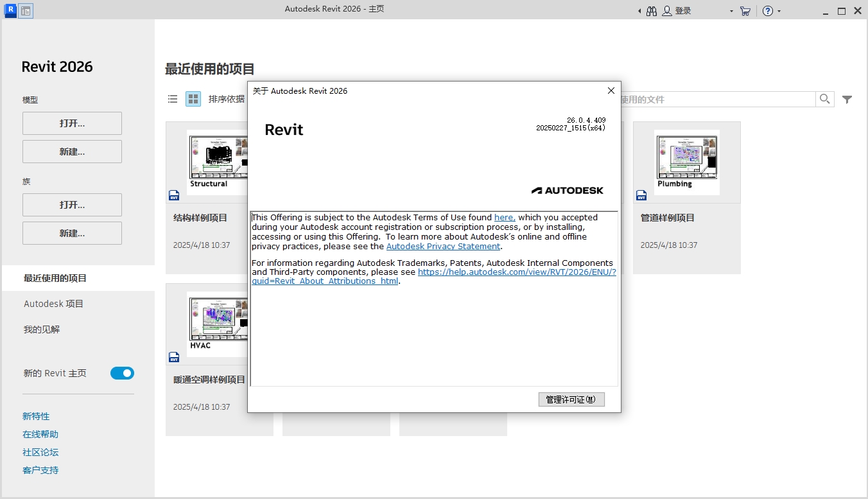The height and width of the screenshot is (499, 868).
Task: Open the dropdown arrow next to 登录
Action: pos(731,11)
